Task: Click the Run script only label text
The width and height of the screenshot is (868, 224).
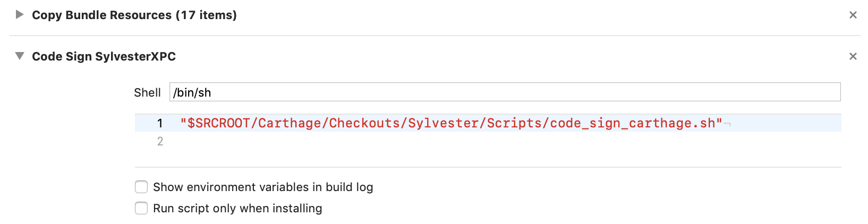Action: click(237, 208)
